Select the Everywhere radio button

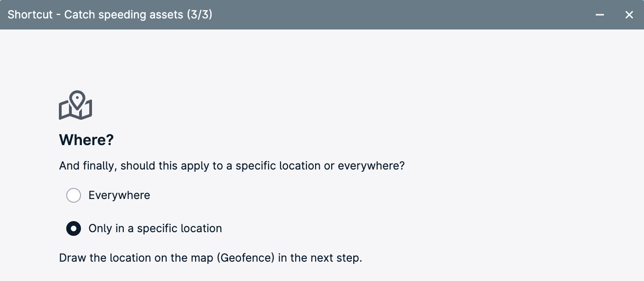[x=74, y=195]
